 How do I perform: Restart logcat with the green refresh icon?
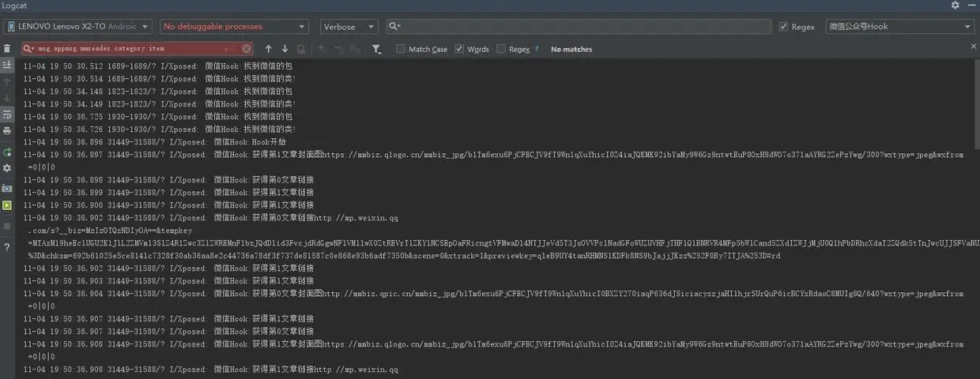click(7, 152)
